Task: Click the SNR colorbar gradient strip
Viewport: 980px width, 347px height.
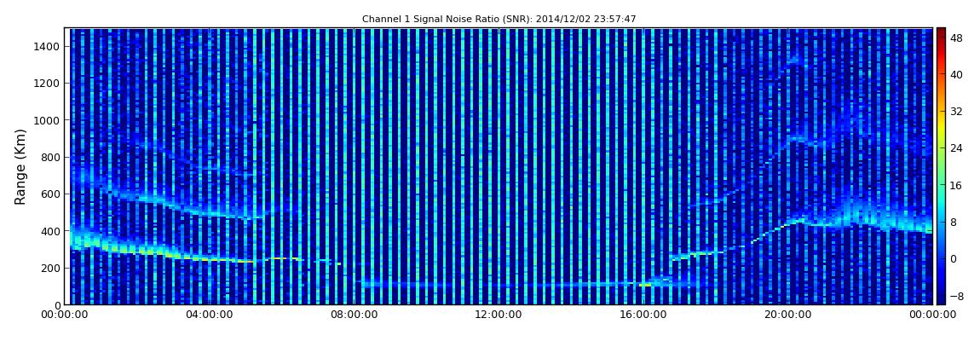Action: (x=942, y=166)
